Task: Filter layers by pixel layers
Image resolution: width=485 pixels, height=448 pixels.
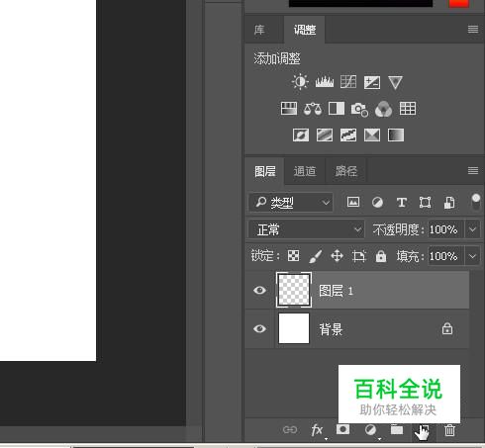Action: pos(353,202)
